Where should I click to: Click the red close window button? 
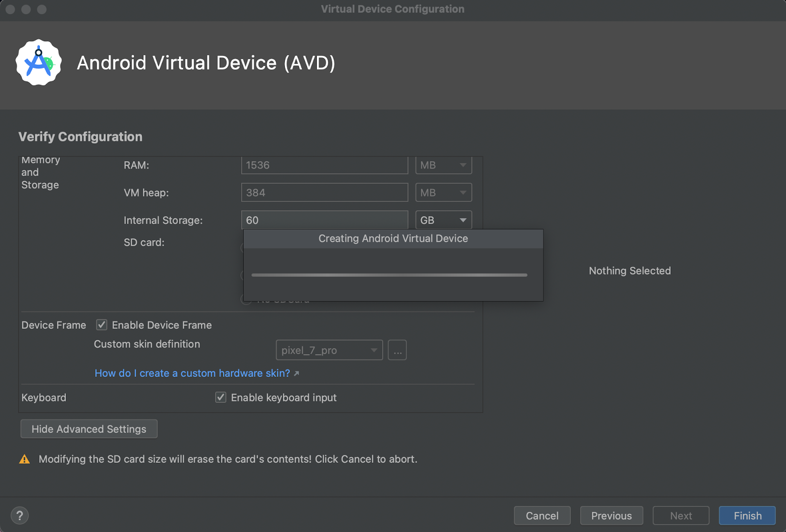[10, 9]
